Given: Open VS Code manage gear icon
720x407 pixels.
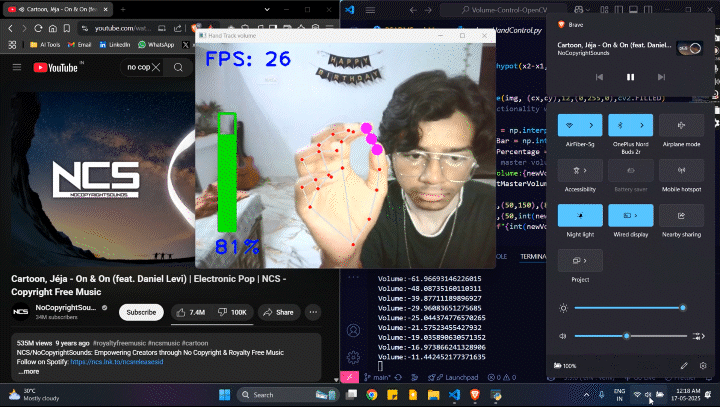Looking at the screenshot, I should (353, 357).
